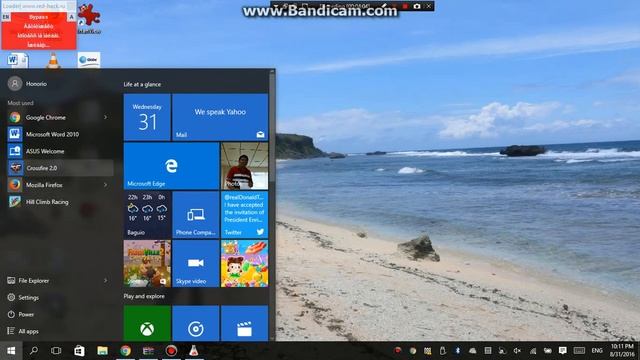640x360 pixels.
Task: Click VLC media player desktop icon
Action: (53, 60)
